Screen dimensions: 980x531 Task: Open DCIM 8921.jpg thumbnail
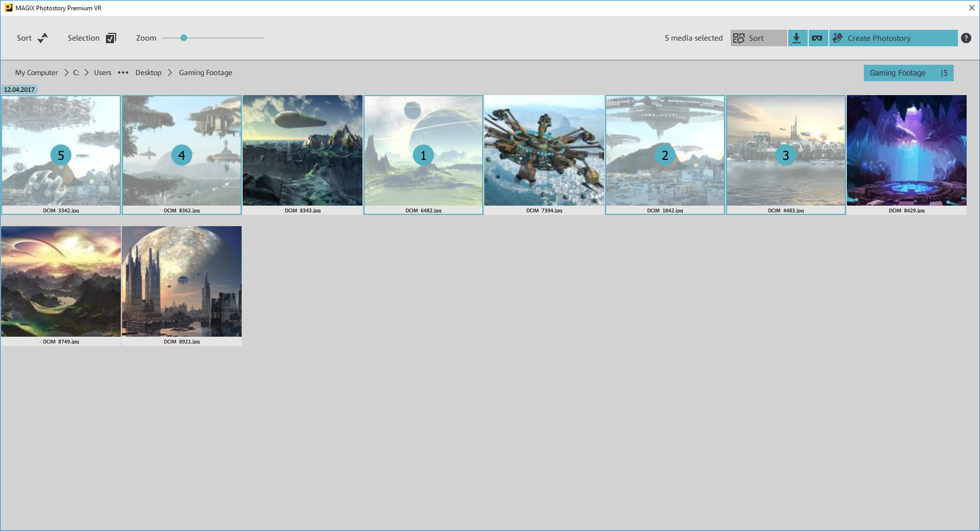(181, 281)
